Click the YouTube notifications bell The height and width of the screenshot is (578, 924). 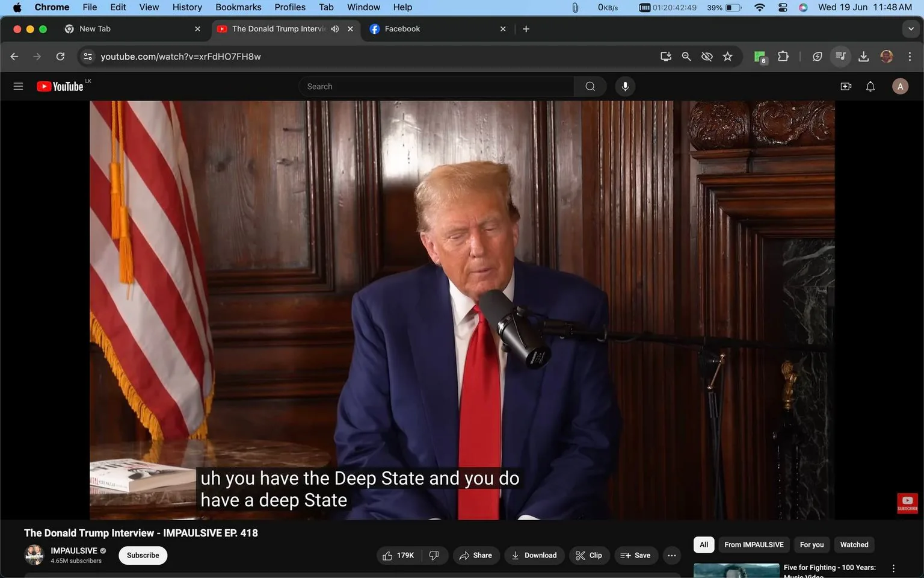click(x=870, y=86)
